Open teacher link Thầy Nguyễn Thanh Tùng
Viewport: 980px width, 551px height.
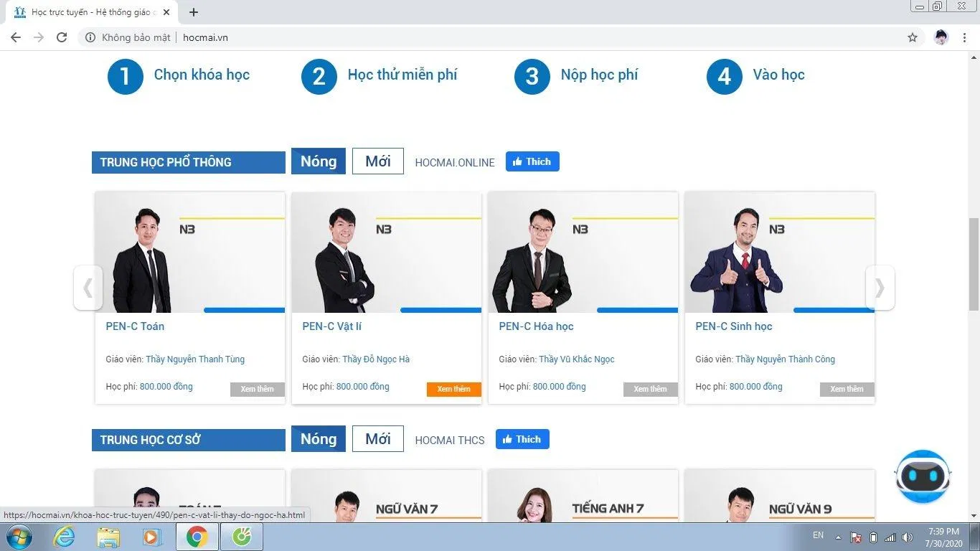pyautogui.click(x=195, y=359)
